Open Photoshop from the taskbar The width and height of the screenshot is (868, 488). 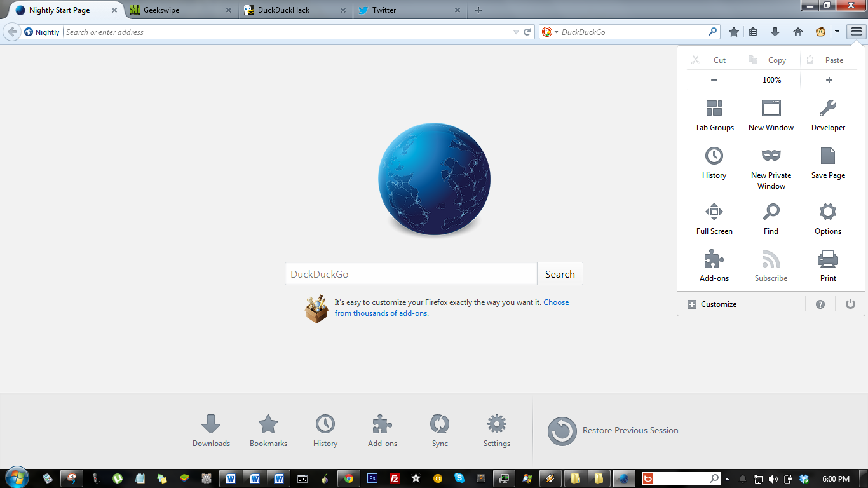[372, 478]
